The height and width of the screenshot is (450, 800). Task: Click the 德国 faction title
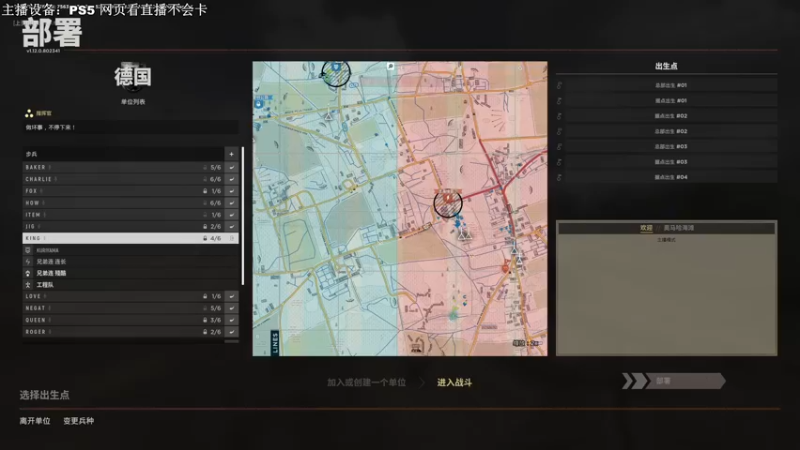pos(133,77)
